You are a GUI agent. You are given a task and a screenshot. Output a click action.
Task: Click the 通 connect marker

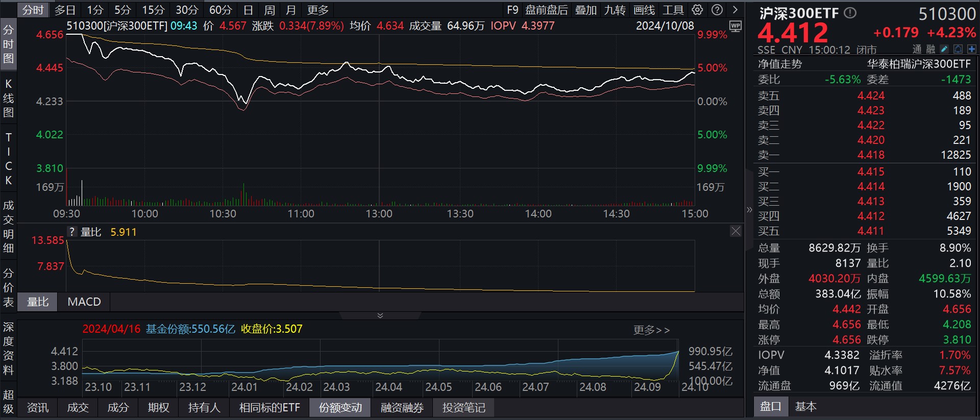917,49
